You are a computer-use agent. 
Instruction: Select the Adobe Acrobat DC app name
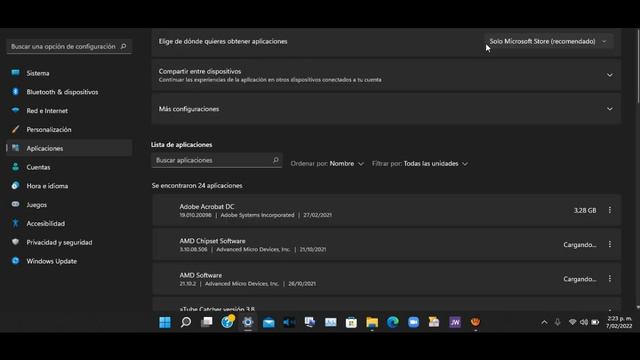click(207, 207)
